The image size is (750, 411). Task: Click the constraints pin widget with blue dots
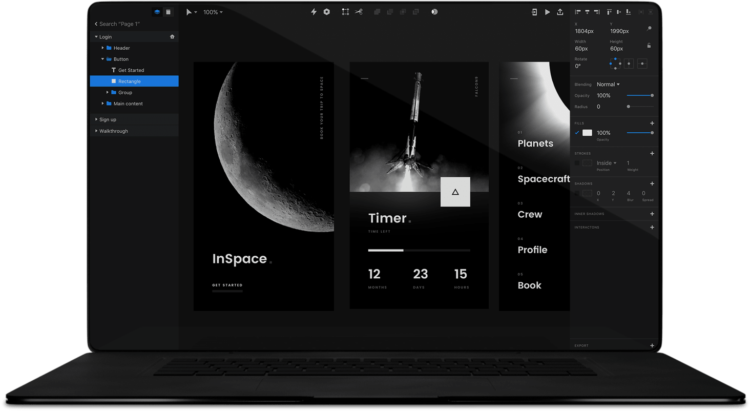[x=615, y=63]
